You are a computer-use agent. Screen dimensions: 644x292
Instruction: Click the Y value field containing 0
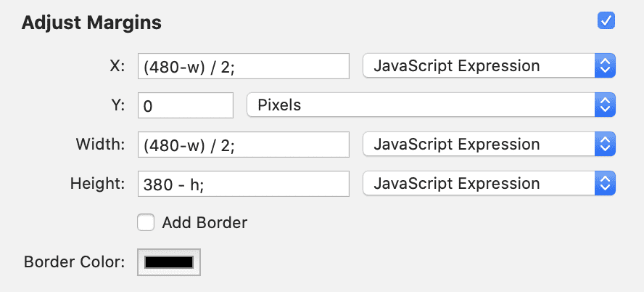(x=185, y=105)
